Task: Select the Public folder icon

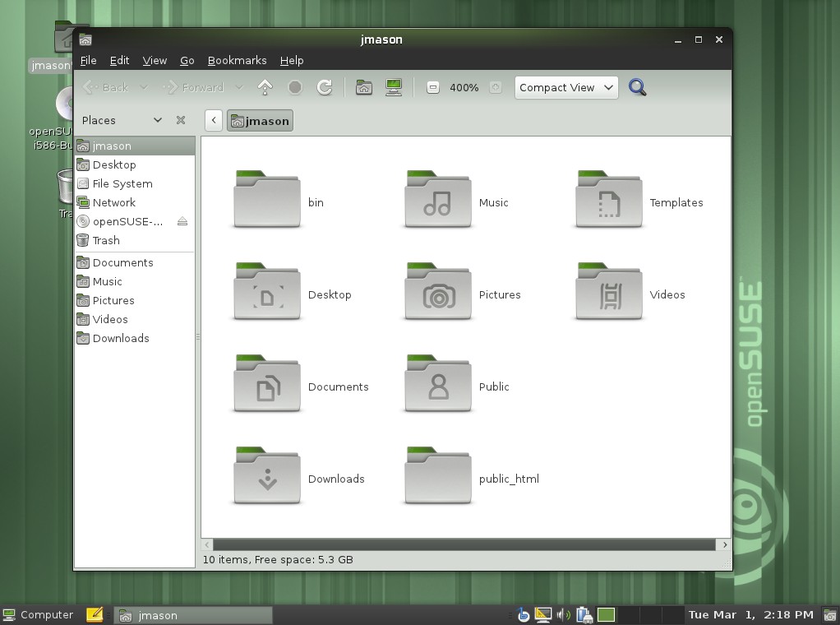Action: point(438,383)
